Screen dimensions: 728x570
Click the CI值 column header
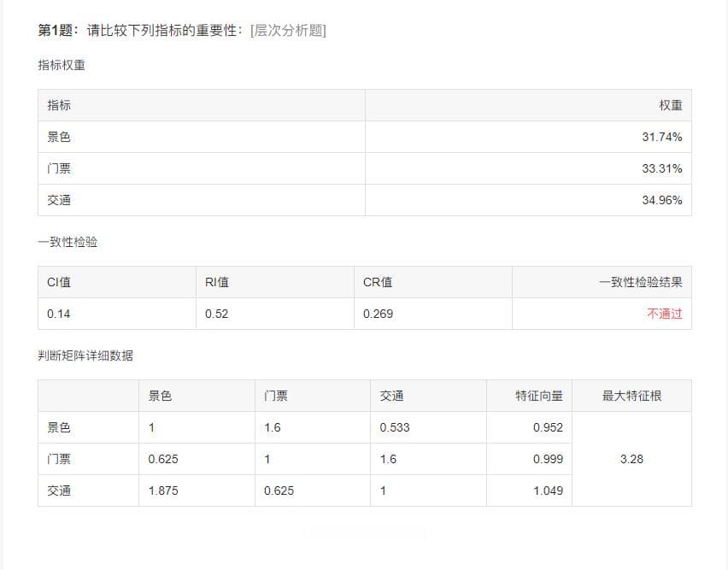[x=59, y=282]
